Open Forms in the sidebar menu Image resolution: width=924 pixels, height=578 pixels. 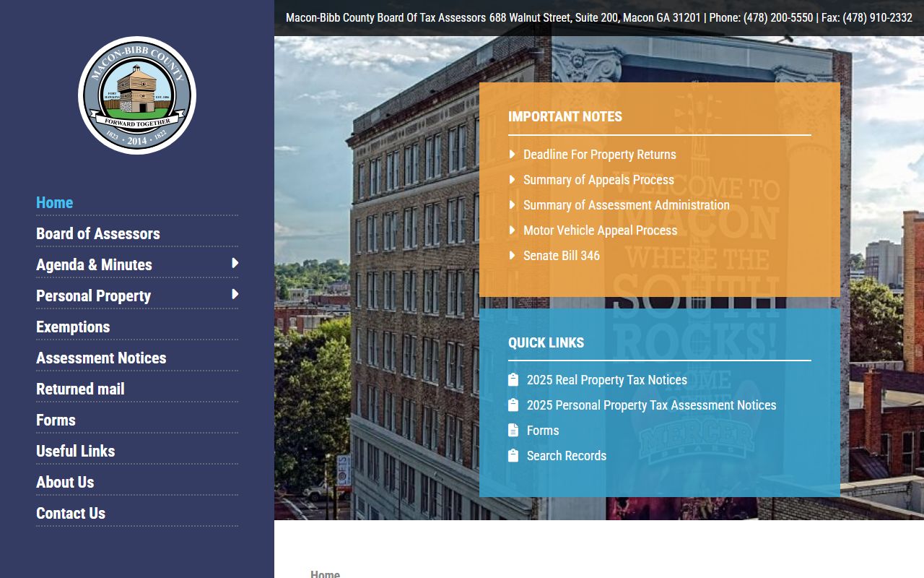coord(56,420)
